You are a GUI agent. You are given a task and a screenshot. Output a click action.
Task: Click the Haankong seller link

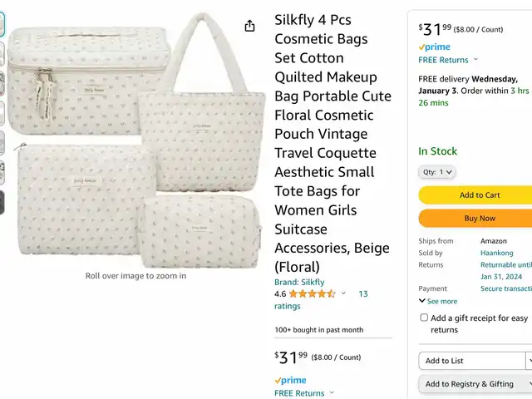pyautogui.click(x=497, y=253)
